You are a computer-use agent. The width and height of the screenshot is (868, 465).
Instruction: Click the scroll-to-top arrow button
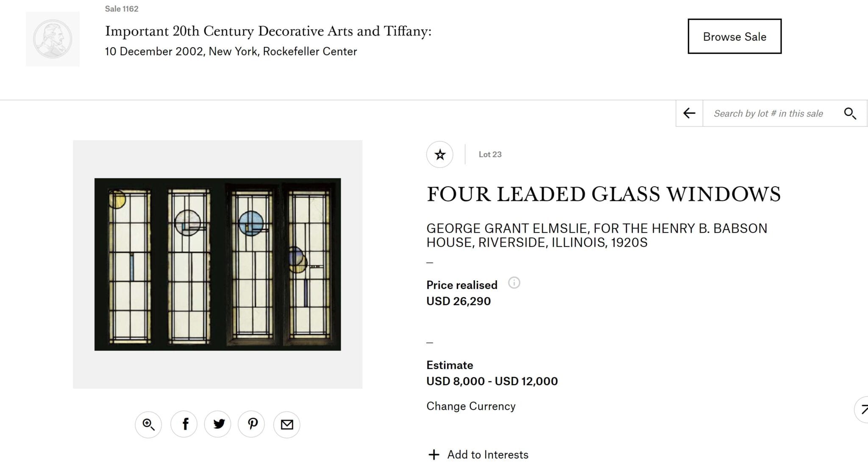tap(863, 410)
